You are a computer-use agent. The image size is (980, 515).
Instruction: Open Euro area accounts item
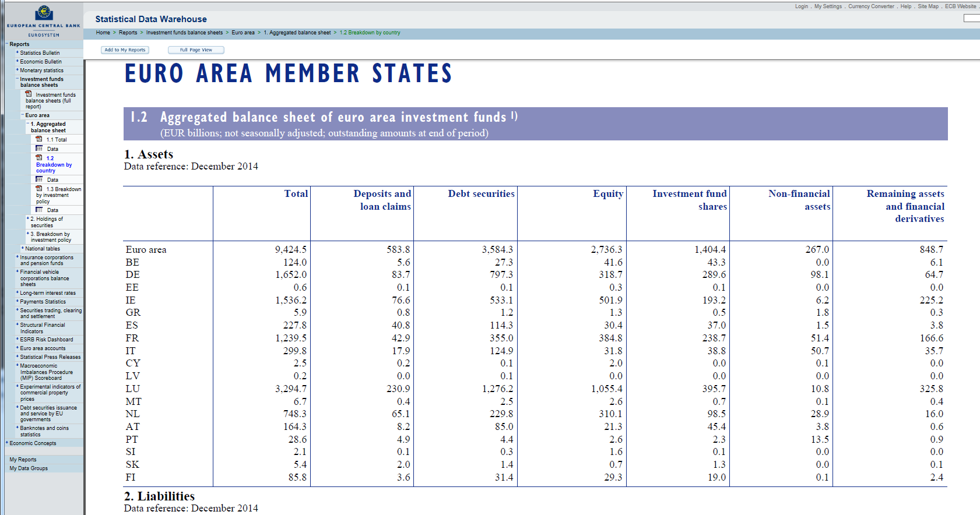(x=43, y=348)
